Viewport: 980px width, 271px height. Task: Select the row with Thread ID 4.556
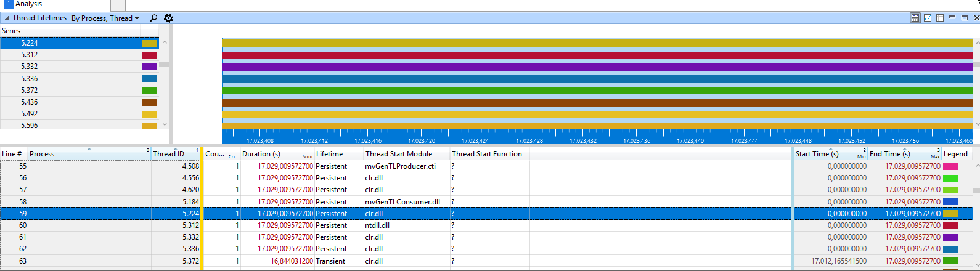tap(487, 178)
